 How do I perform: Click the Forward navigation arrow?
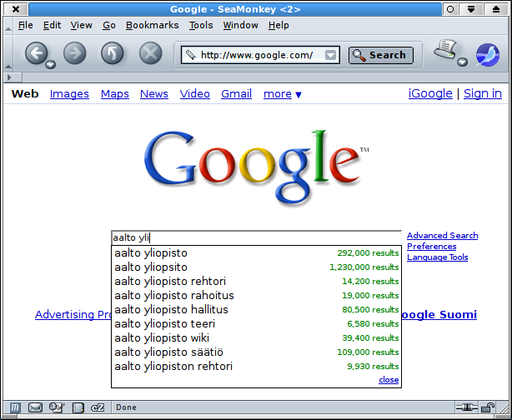75,52
